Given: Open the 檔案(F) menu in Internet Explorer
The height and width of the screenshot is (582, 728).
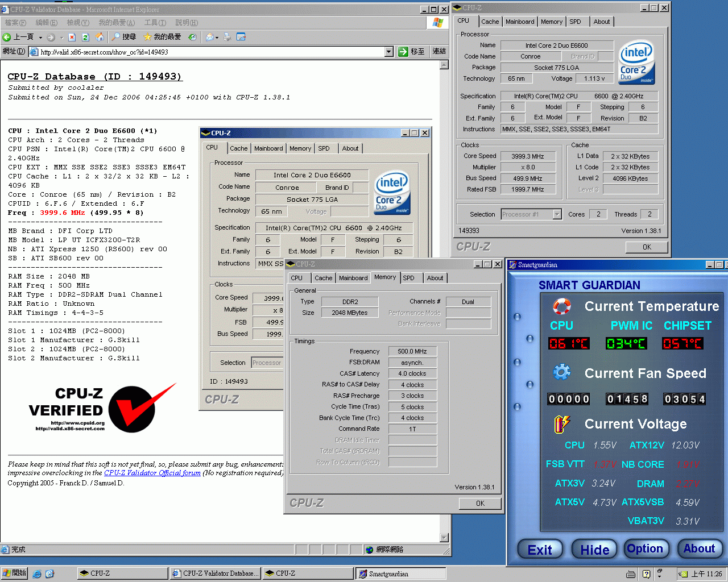Looking at the screenshot, I should tap(15, 23).
